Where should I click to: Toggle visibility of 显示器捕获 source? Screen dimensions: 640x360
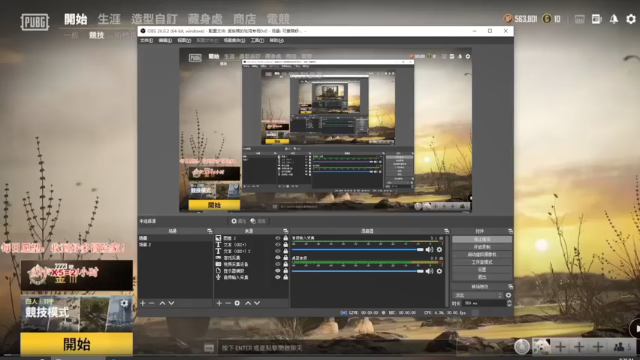point(278,271)
